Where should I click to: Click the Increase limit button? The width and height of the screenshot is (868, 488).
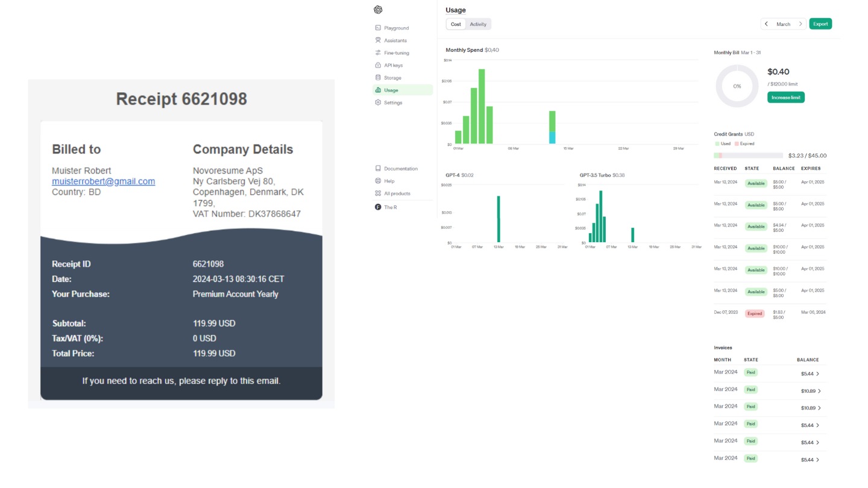click(785, 98)
